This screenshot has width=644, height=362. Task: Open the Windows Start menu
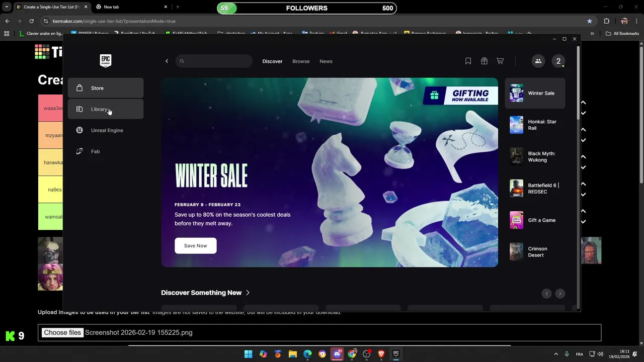coord(248,354)
